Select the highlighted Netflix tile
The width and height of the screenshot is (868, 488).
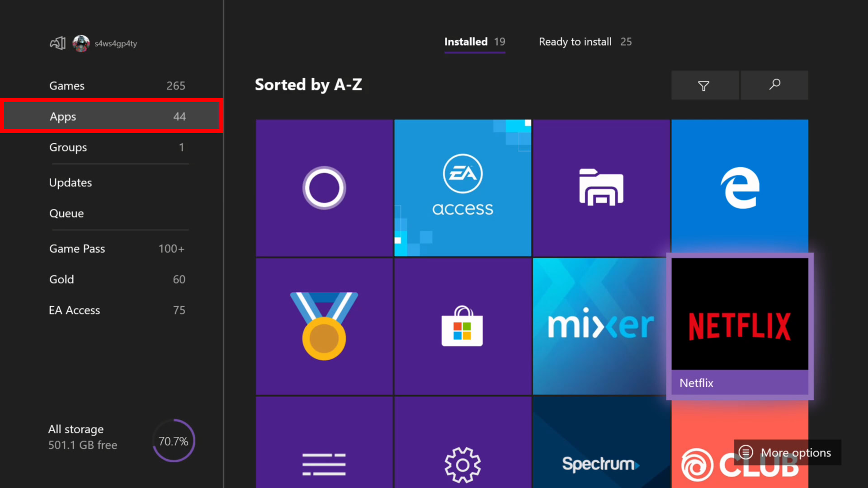pos(740,326)
